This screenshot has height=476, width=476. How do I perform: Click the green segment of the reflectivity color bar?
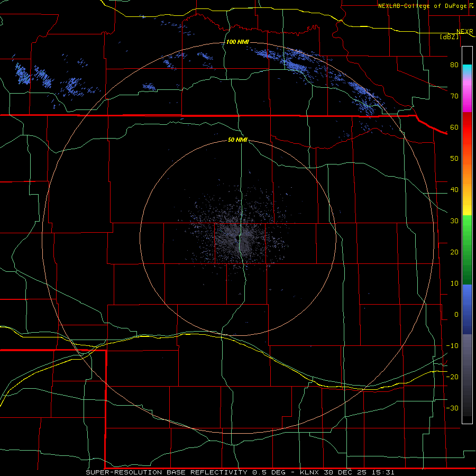(x=467, y=250)
